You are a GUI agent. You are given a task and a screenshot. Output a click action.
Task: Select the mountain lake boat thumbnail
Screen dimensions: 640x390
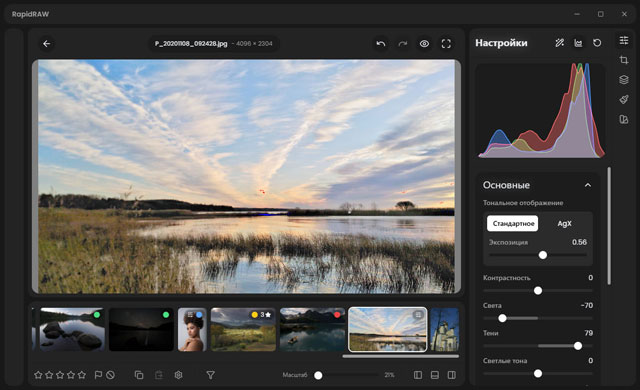pyautogui.click(x=313, y=329)
